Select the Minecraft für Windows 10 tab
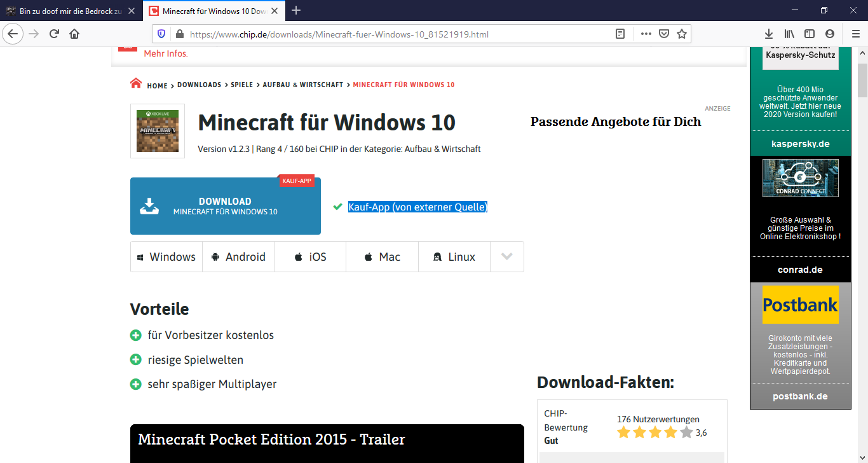This screenshot has width=868, height=463. [x=214, y=11]
